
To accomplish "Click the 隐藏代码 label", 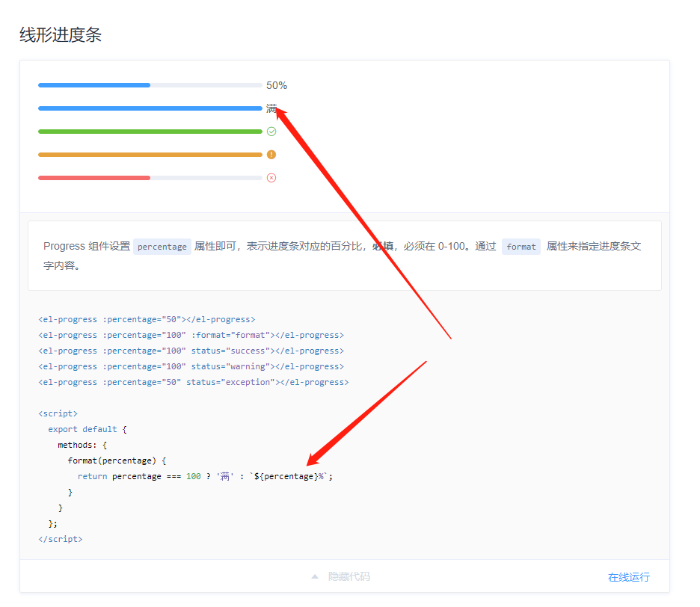I will [349, 576].
